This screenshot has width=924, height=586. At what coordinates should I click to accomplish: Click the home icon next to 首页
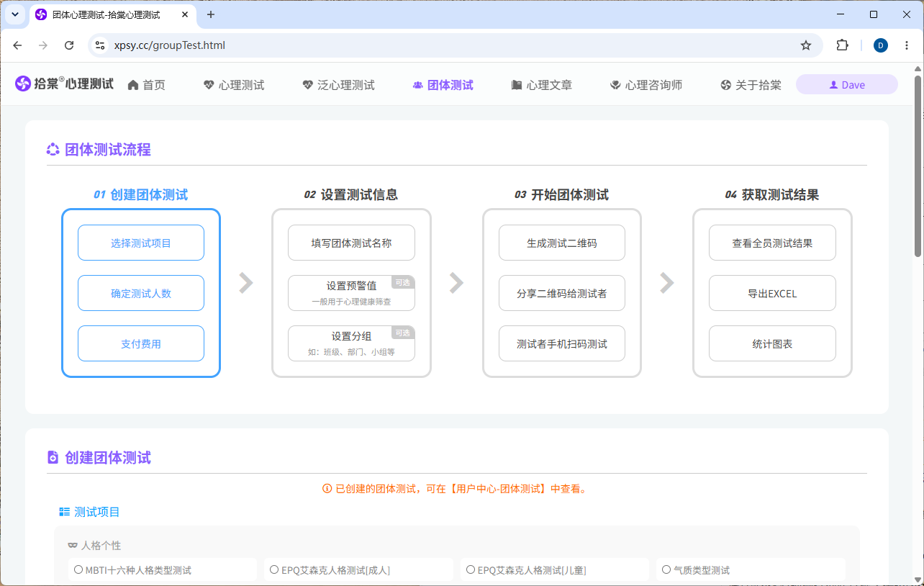133,85
